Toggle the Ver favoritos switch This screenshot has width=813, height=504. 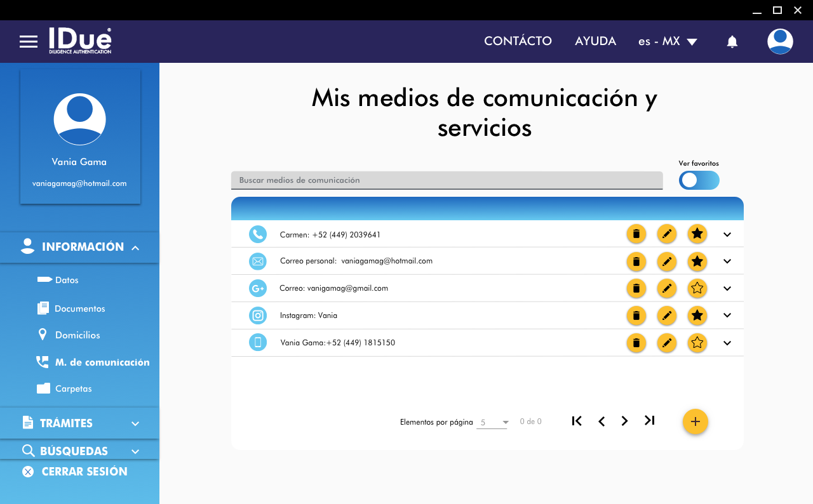pos(699,180)
